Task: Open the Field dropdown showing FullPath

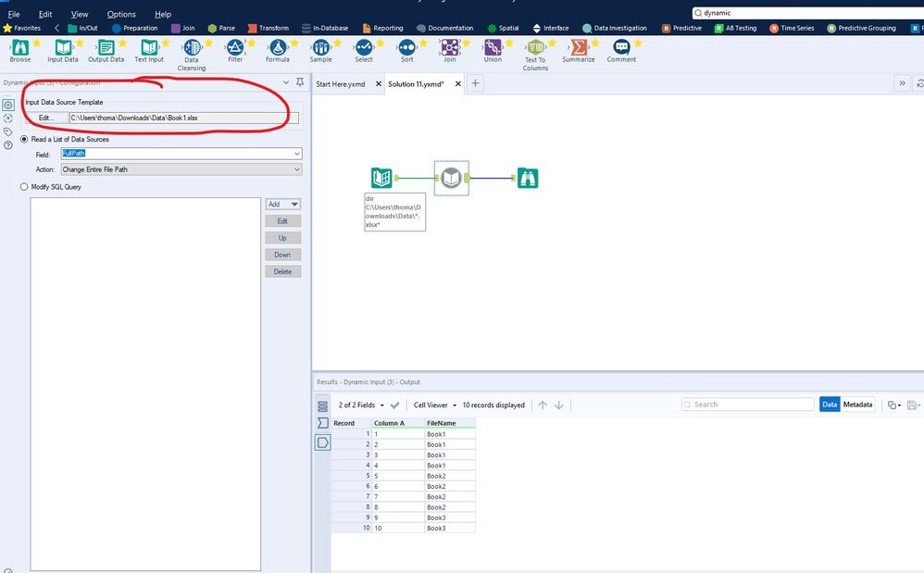Action: pos(181,154)
